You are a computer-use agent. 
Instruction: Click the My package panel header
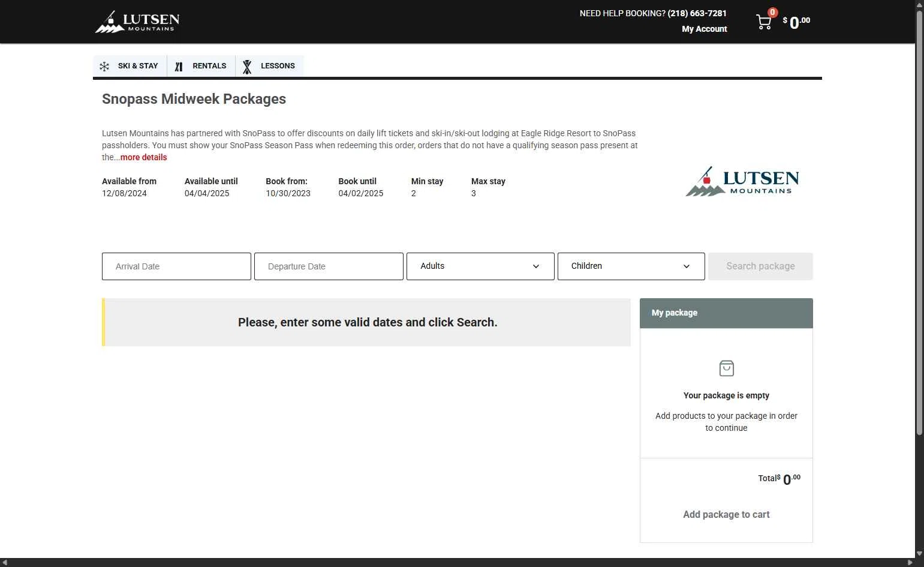click(726, 313)
